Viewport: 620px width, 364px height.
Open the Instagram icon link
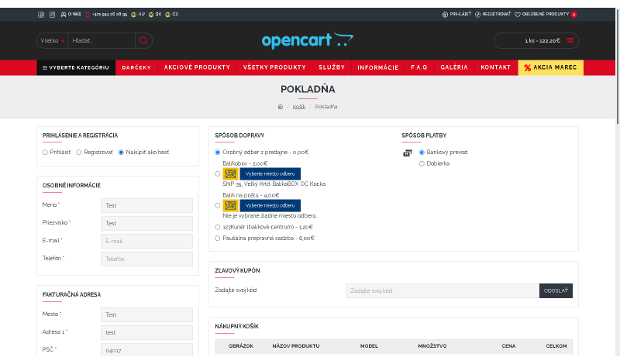click(x=52, y=15)
